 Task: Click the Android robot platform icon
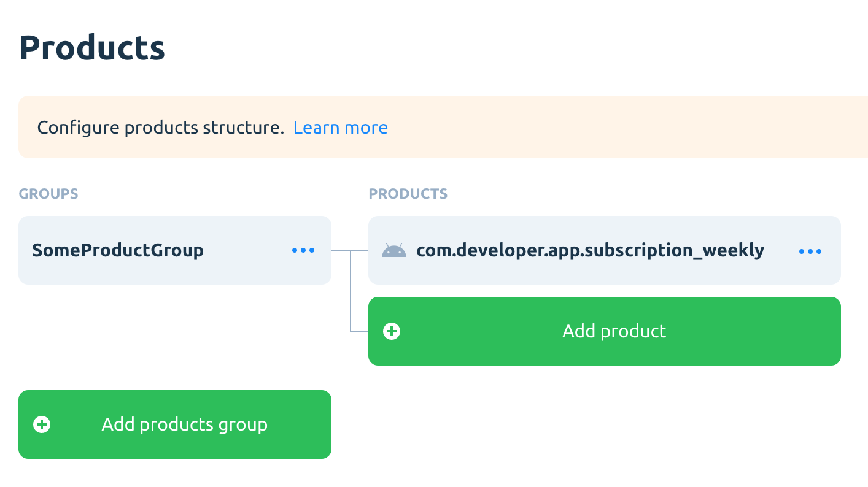click(x=394, y=250)
